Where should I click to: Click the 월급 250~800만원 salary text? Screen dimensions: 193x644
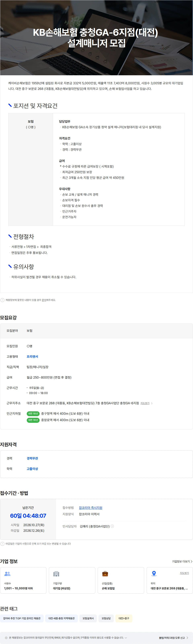tap(49, 377)
